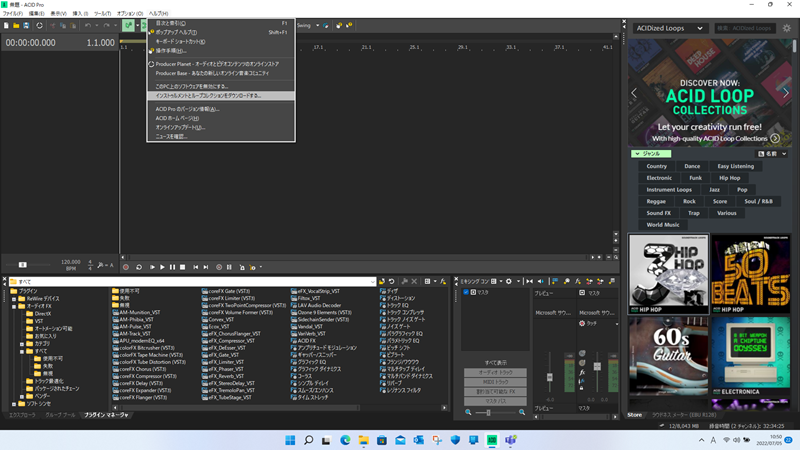
Task: Toggle the Hip Hop genre tag
Action: tap(729, 178)
